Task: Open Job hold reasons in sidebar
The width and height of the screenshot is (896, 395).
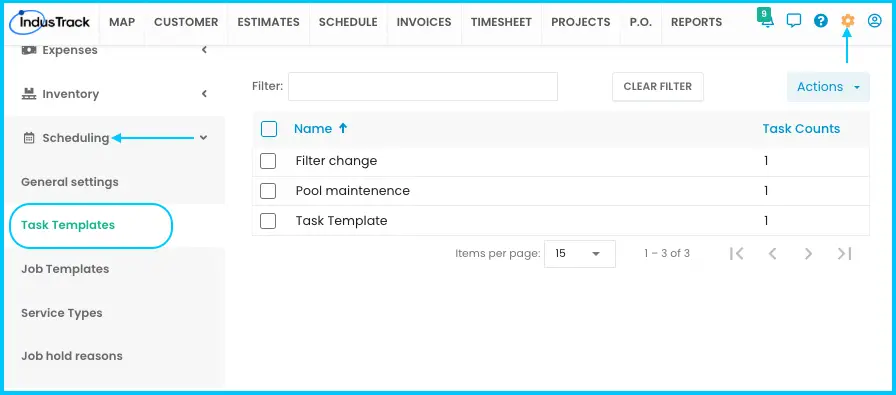Action: point(72,356)
